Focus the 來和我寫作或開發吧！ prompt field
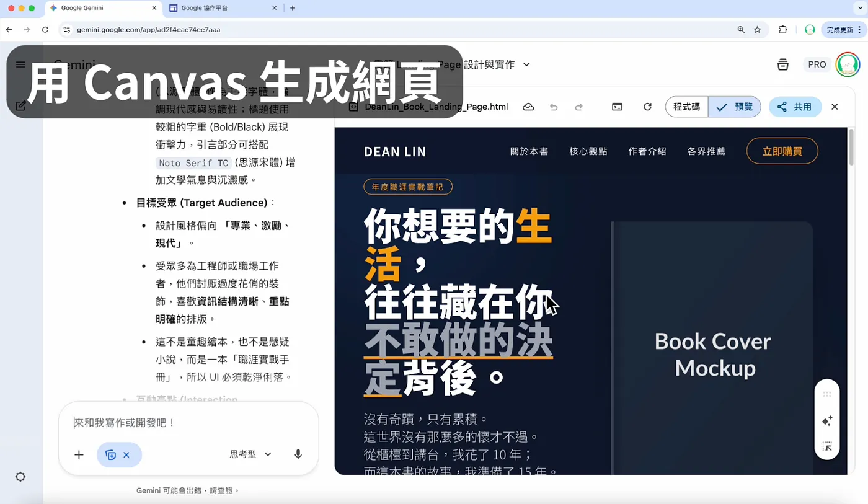The width and height of the screenshot is (868, 504). (188, 423)
